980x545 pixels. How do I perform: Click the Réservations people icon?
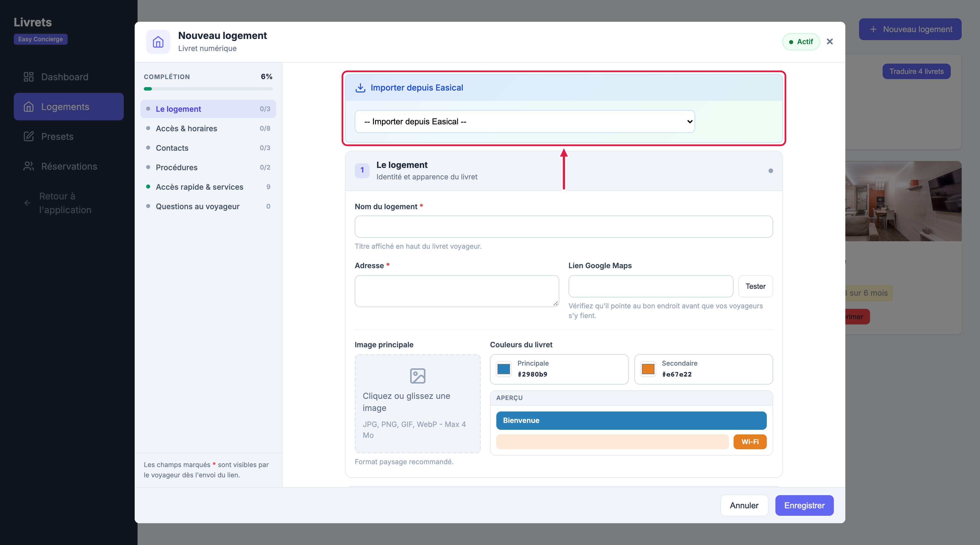tap(29, 166)
